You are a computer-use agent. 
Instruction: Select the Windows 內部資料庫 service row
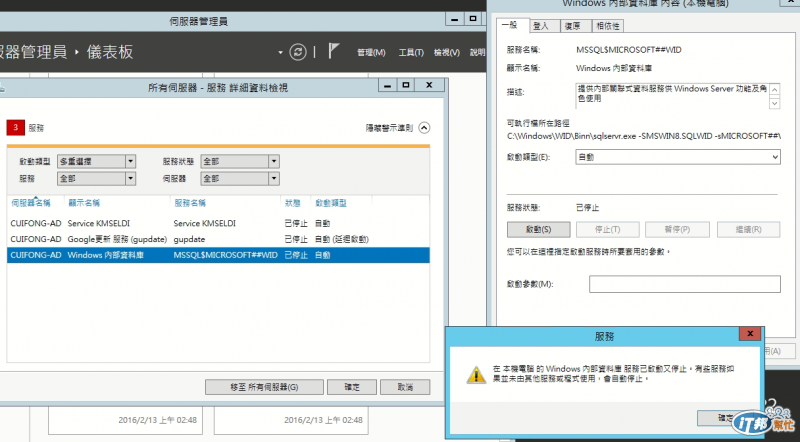tap(218, 255)
